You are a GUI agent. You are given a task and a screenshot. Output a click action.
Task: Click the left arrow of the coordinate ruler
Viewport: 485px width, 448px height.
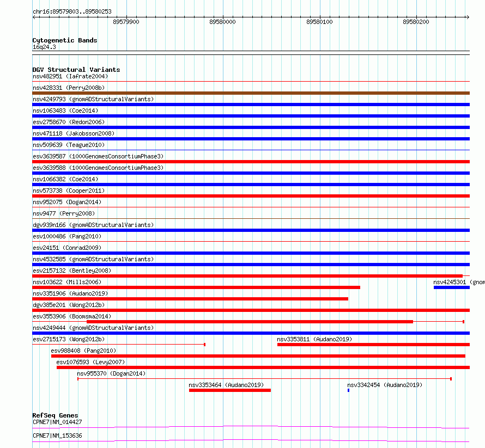point(34,17)
